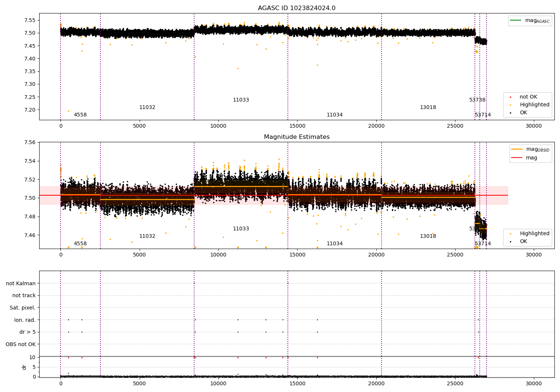Click the 'not Kalman' row label
This screenshot has height=392, width=560.
21,283
